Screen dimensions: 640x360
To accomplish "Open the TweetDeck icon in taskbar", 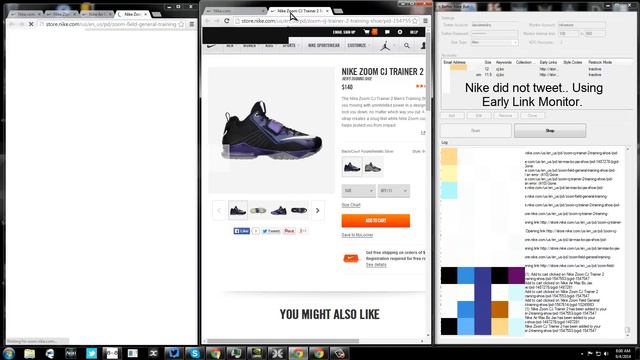I will (x=173, y=353).
